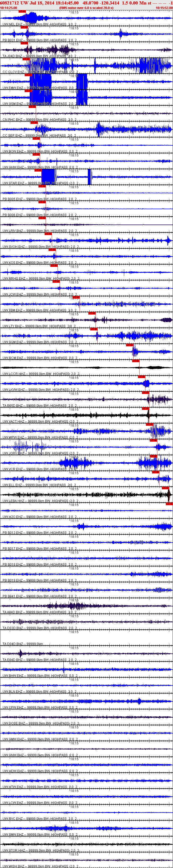173x868 pixels.
Task: Select the TA A04D BHZ station label
Action: point(40,612)
